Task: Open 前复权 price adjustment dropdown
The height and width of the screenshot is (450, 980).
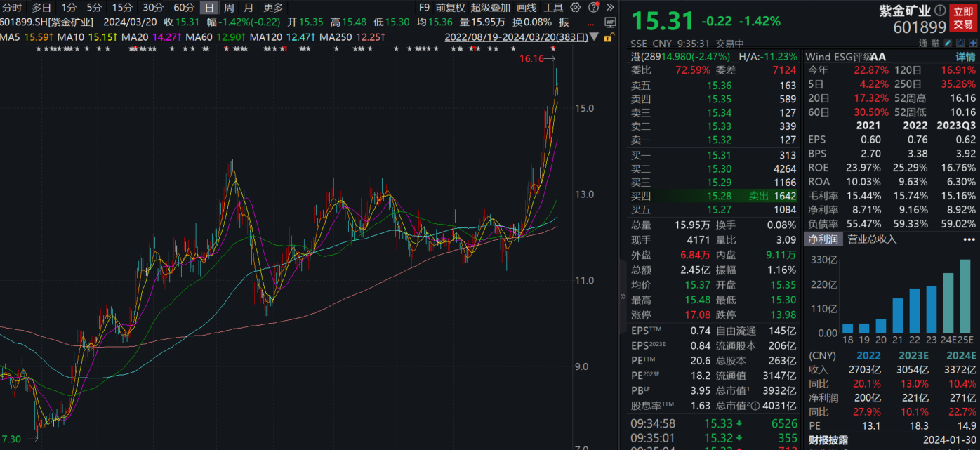Action: tap(450, 8)
